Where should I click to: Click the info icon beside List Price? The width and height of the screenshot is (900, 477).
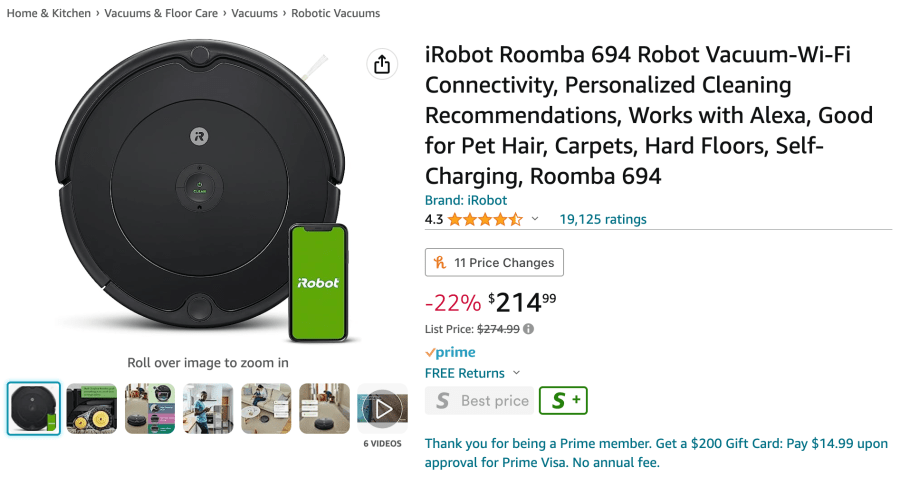pyautogui.click(x=528, y=329)
